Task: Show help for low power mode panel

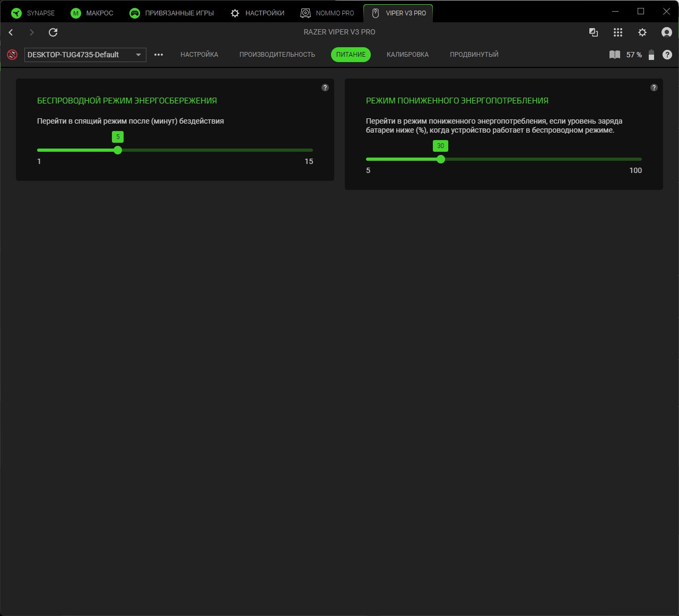Action: (x=654, y=88)
